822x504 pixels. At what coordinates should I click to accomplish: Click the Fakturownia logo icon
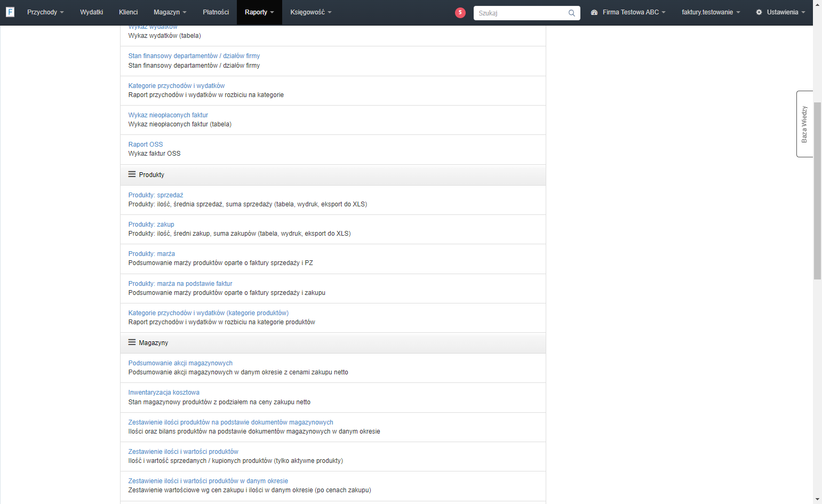pyautogui.click(x=10, y=12)
